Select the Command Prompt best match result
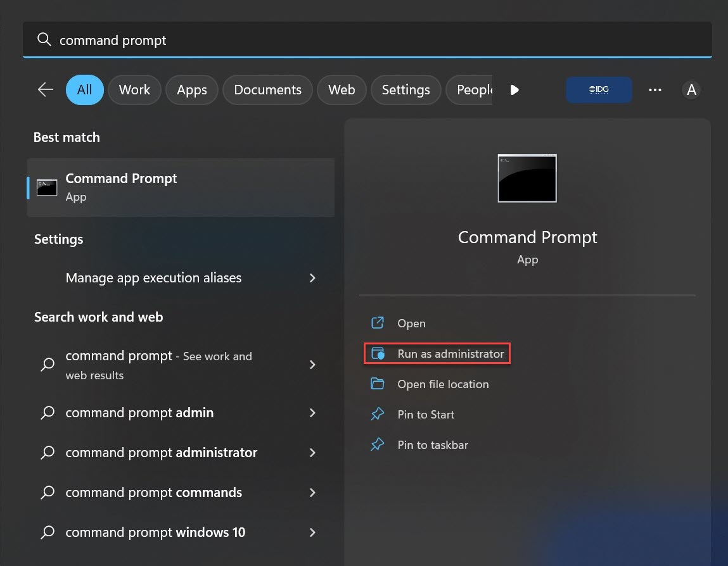This screenshot has width=728, height=566. tap(181, 187)
